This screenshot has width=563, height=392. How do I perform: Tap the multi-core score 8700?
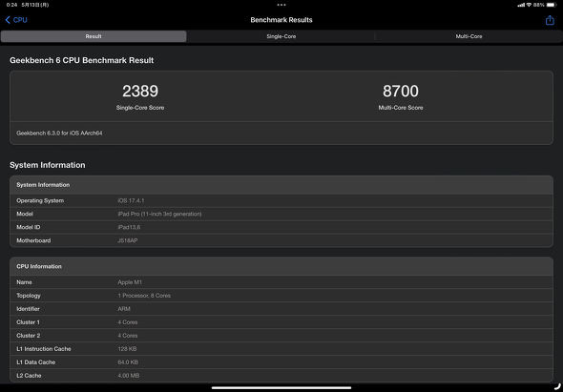click(401, 92)
